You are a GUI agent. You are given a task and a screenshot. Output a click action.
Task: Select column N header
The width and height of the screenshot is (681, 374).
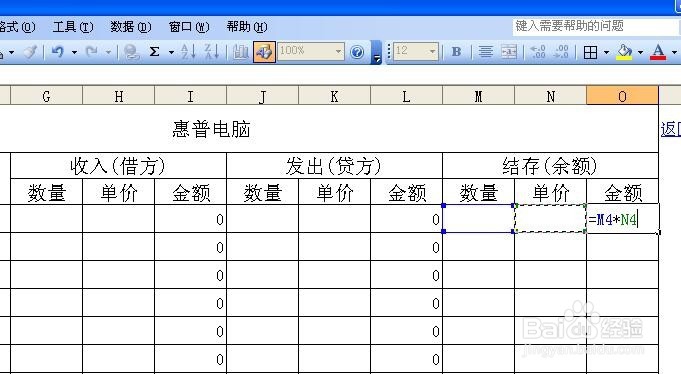click(551, 96)
